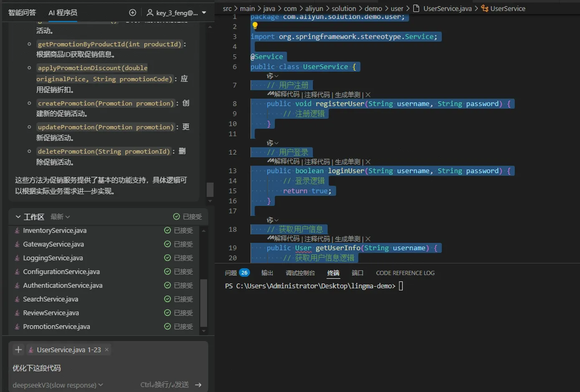
Task: Click the Lingma icon above registerUser method
Action: tap(271, 95)
